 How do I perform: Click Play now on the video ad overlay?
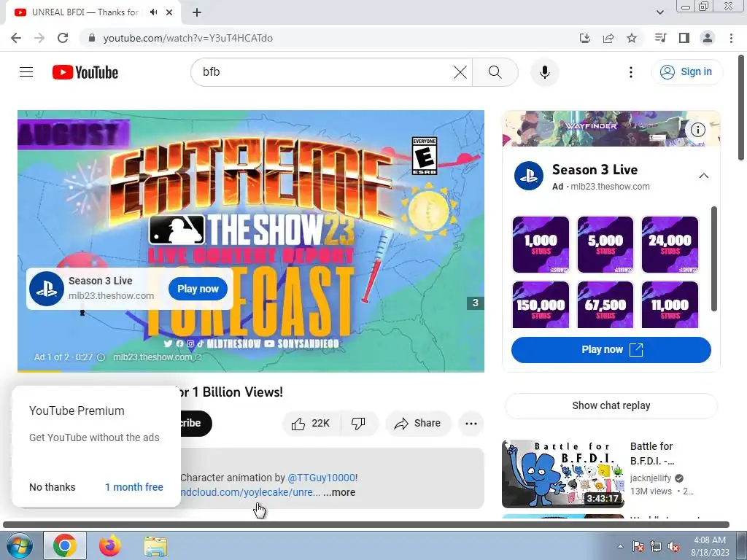tap(198, 289)
